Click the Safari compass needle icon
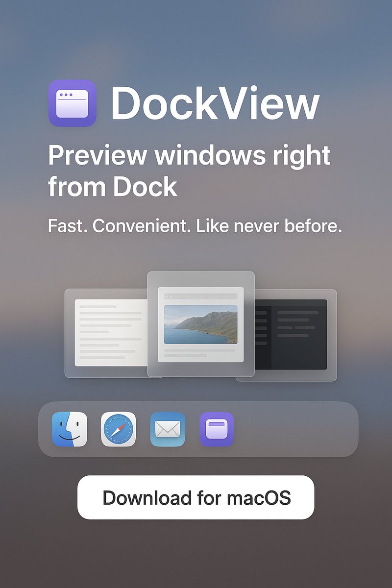Screen dimensions: 392x588 point(118,431)
